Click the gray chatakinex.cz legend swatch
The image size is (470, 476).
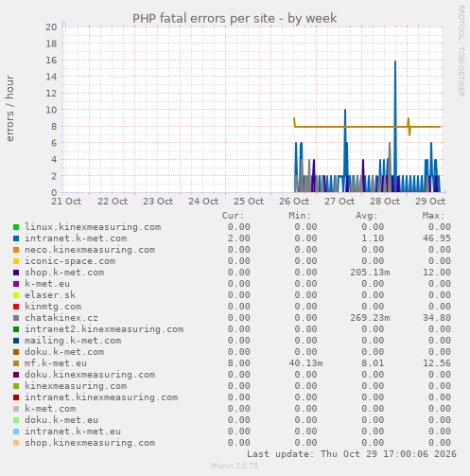coord(16,318)
